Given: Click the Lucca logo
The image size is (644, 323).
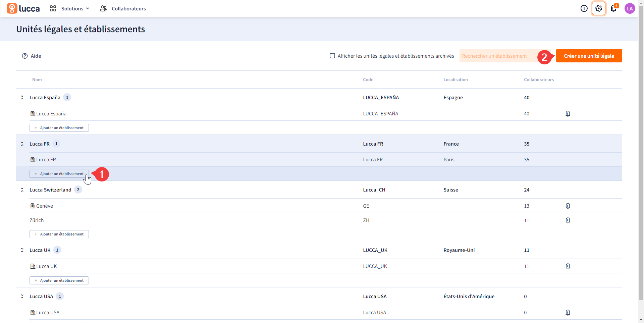Looking at the screenshot, I should click(23, 8).
